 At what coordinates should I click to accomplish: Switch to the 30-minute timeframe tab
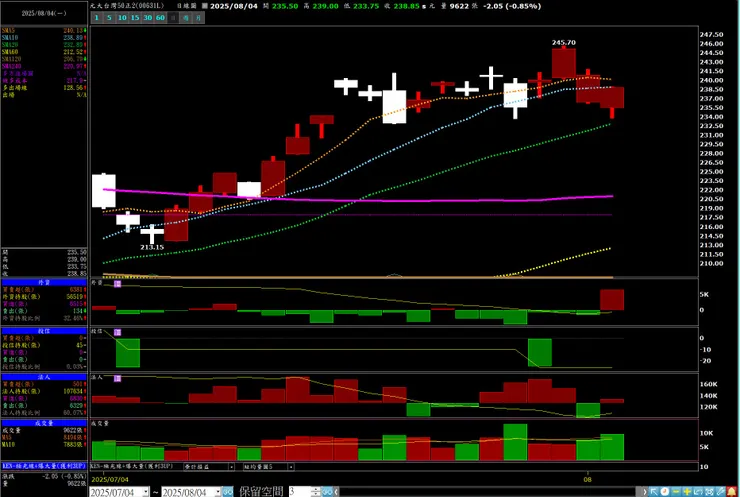coord(148,18)
